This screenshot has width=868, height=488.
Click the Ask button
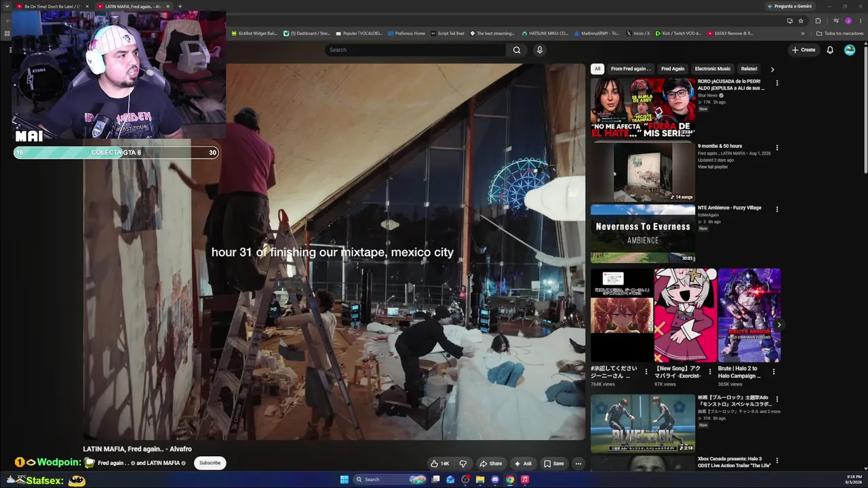(523, 464)
